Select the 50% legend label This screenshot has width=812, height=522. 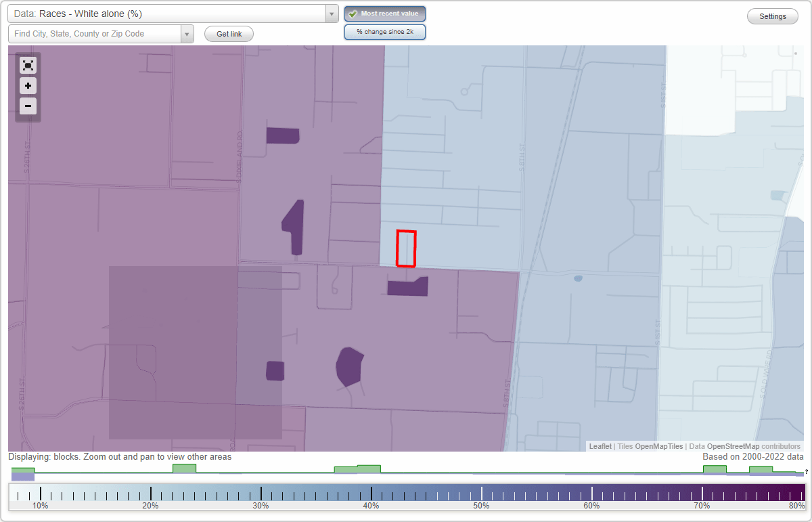click(x=481, y=506)
